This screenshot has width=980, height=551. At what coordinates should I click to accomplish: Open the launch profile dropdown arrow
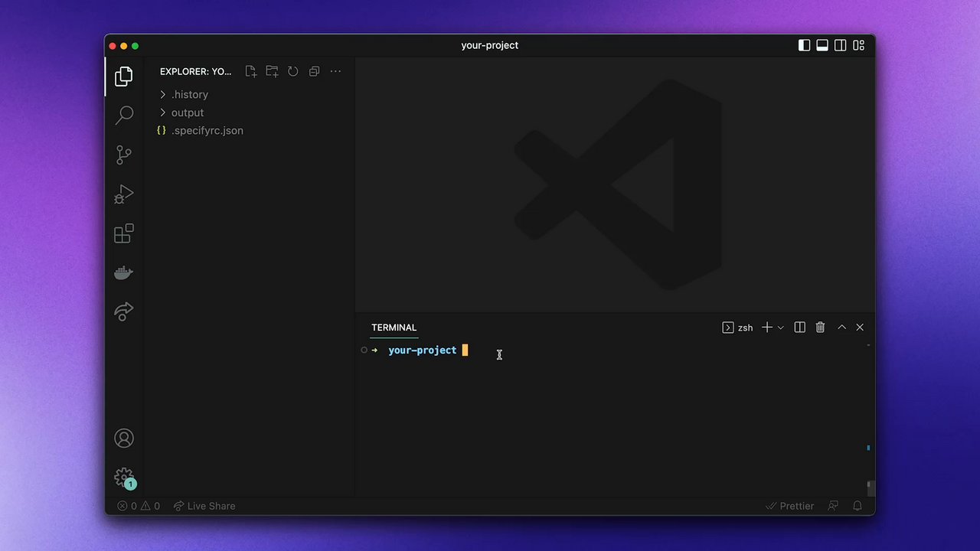780,328
